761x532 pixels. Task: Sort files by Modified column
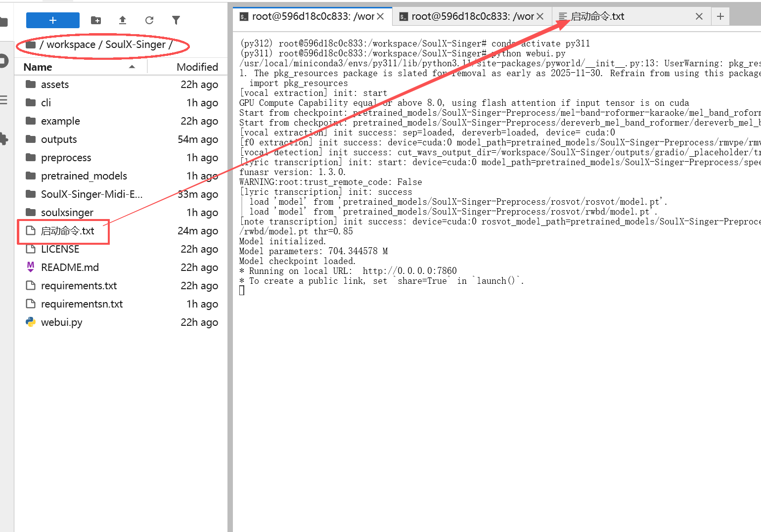pyautogui.click(x=197, y=67)
